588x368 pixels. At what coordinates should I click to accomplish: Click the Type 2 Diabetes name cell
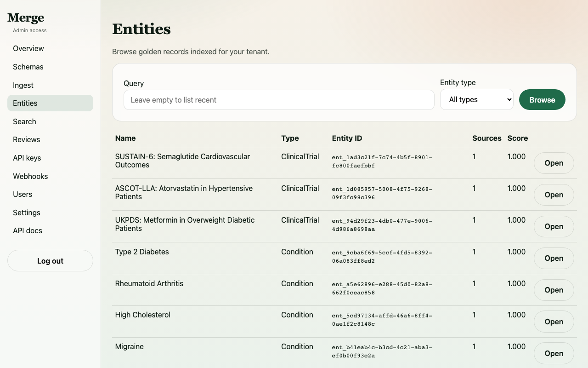pyautogui.click(x=142, y=252)
